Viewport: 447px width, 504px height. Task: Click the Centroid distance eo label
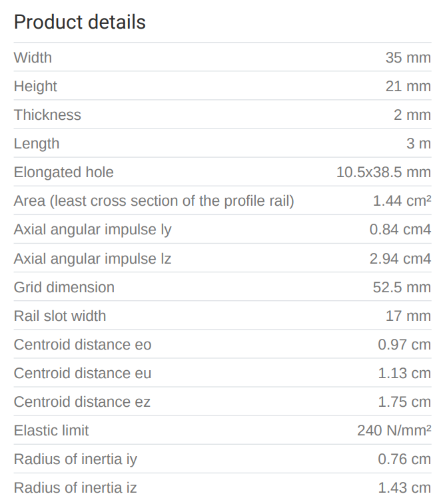pos(83,344)
